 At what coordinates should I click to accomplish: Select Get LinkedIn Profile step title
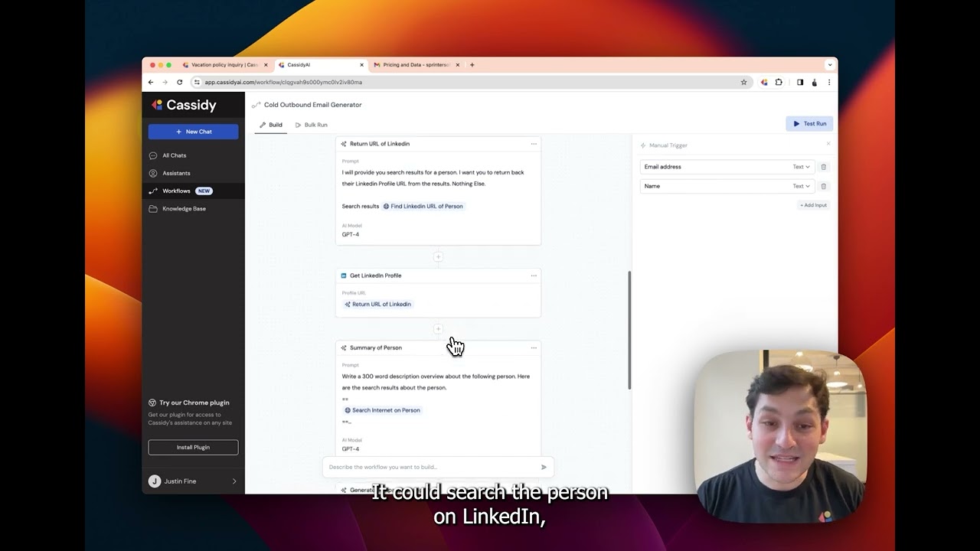click(x=375, y=275)
